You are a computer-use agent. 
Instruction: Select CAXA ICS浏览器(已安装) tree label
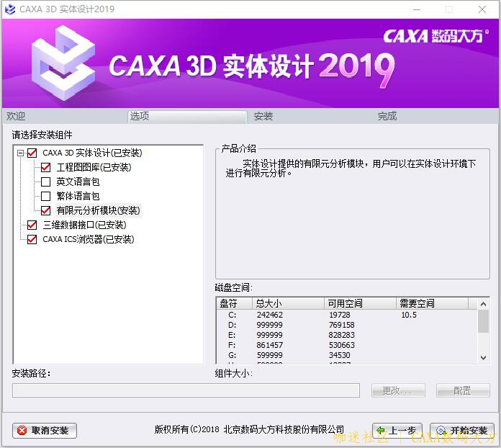click(x=89, y=239)
